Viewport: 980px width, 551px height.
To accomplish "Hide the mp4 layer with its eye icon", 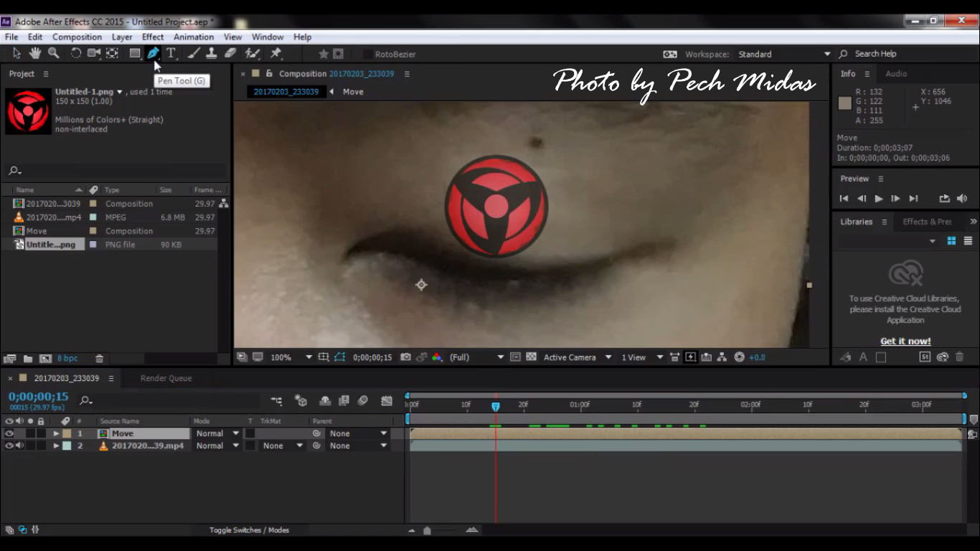I will tap(9, 446).
